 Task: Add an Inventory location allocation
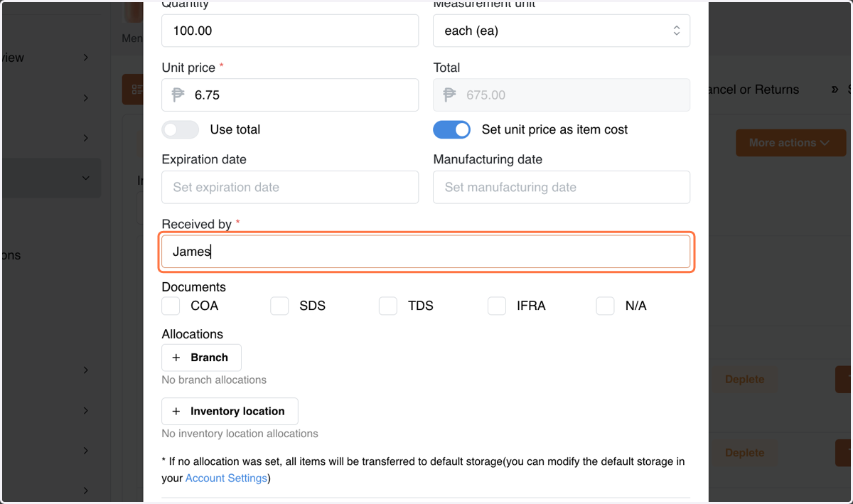[230, 411]
